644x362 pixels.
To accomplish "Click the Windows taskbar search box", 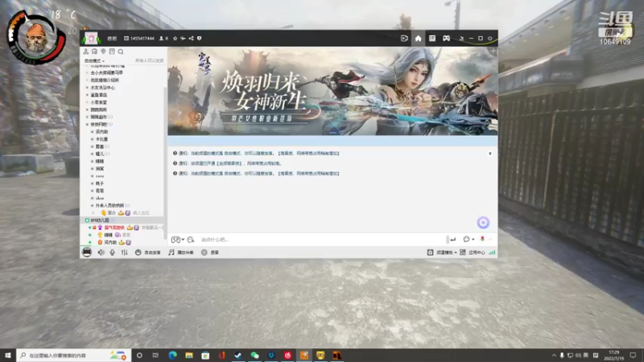I will 74,355.
